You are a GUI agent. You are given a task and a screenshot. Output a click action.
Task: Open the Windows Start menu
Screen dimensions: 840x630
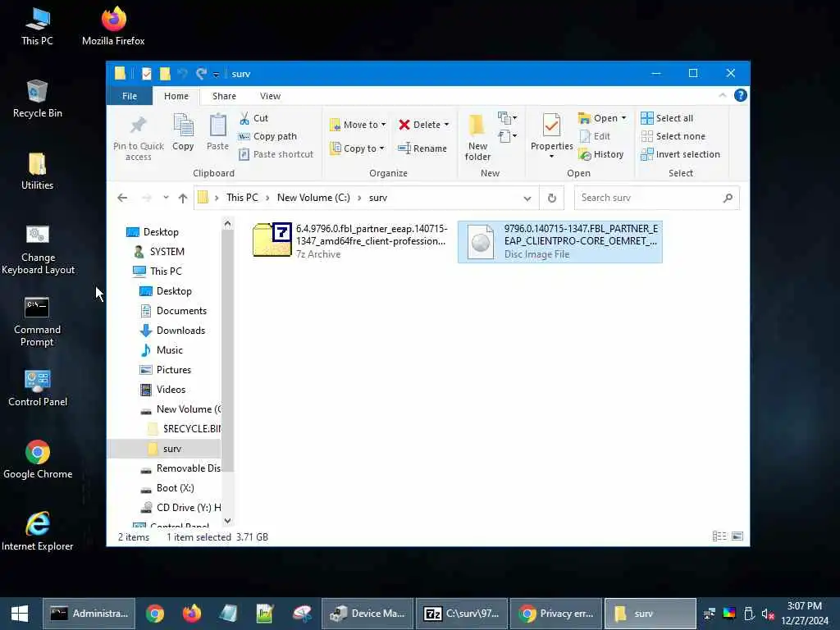tap(20, 614)
